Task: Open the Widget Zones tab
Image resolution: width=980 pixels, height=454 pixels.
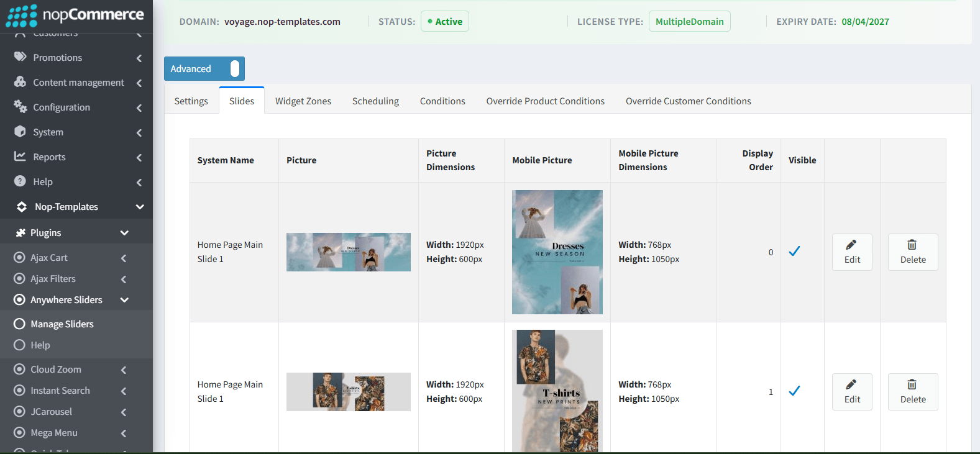Action: (x=303, y=101)
